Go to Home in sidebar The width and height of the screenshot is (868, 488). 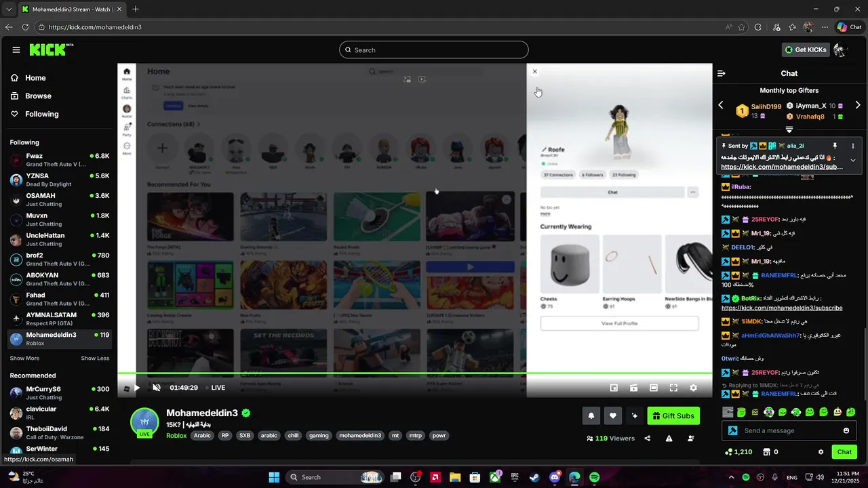(35, 78)
